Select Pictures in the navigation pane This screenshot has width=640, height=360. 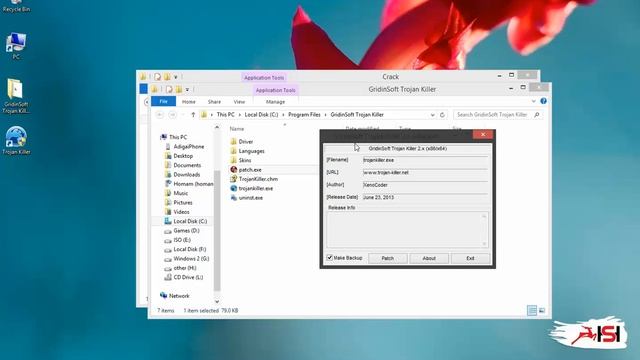[x=178, y=202]
